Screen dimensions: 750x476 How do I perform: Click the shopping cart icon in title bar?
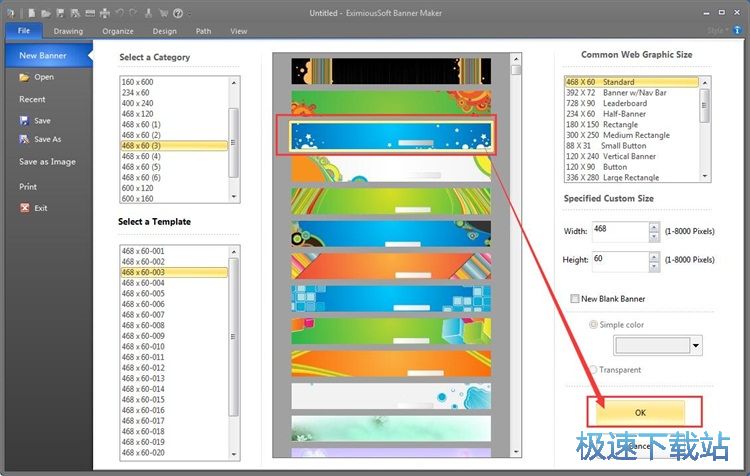pos(164,13)
